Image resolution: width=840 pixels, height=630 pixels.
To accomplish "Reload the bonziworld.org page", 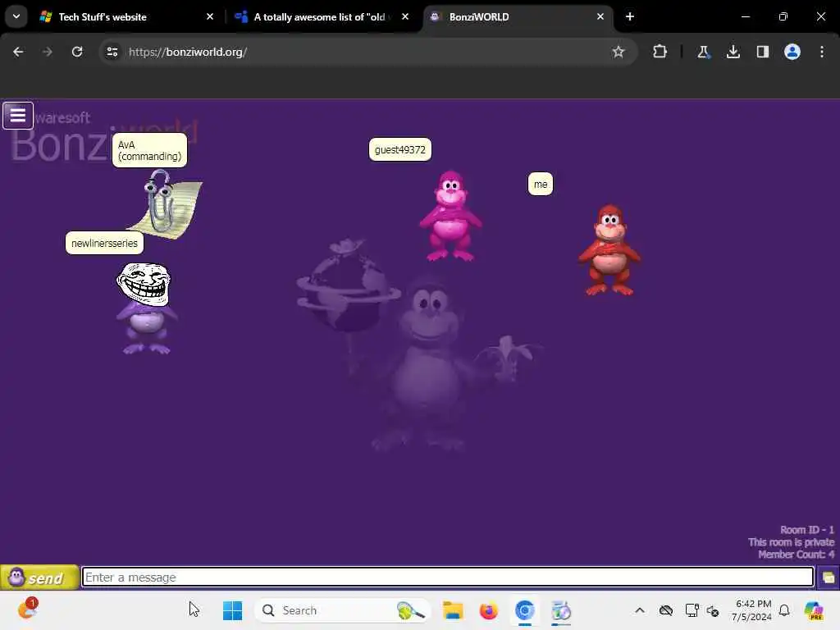I will coord(77,52).
